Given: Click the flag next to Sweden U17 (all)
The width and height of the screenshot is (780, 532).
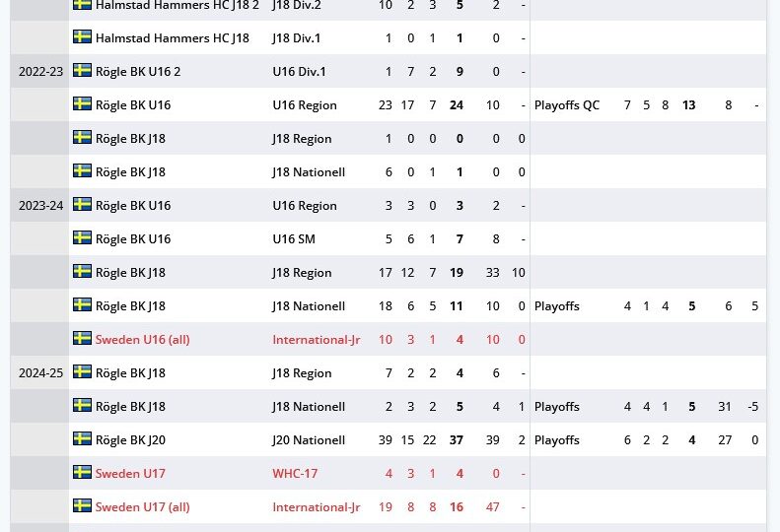Looking at the screenshot, I should coord(82,505).
